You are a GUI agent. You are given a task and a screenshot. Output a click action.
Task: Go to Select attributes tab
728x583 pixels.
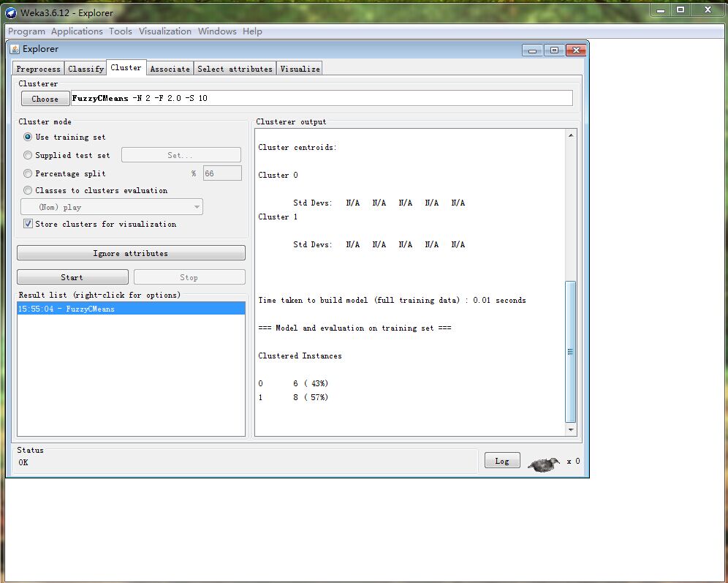(x=235, y=69)
